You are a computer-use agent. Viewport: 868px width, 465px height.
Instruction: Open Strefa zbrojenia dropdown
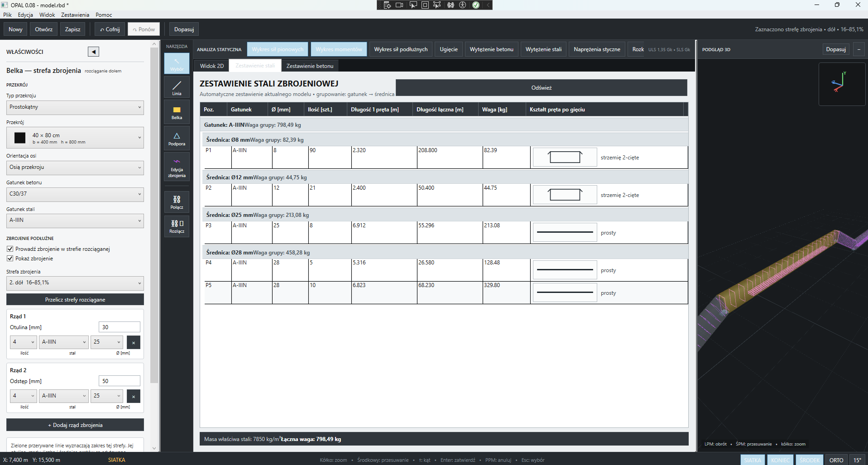[75, 283]
